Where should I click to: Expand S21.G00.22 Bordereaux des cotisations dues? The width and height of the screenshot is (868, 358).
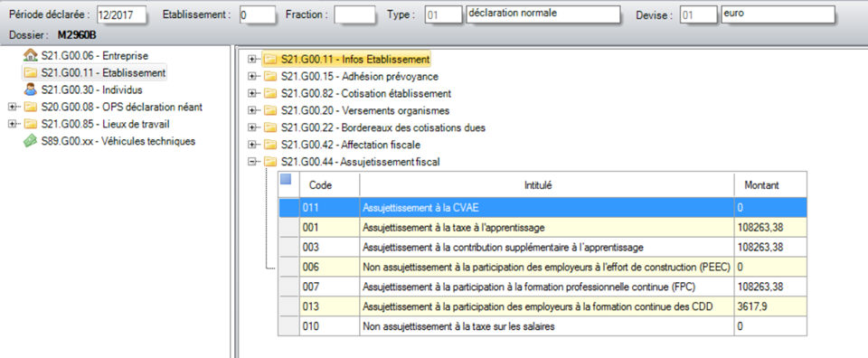[x=252, y=127]
